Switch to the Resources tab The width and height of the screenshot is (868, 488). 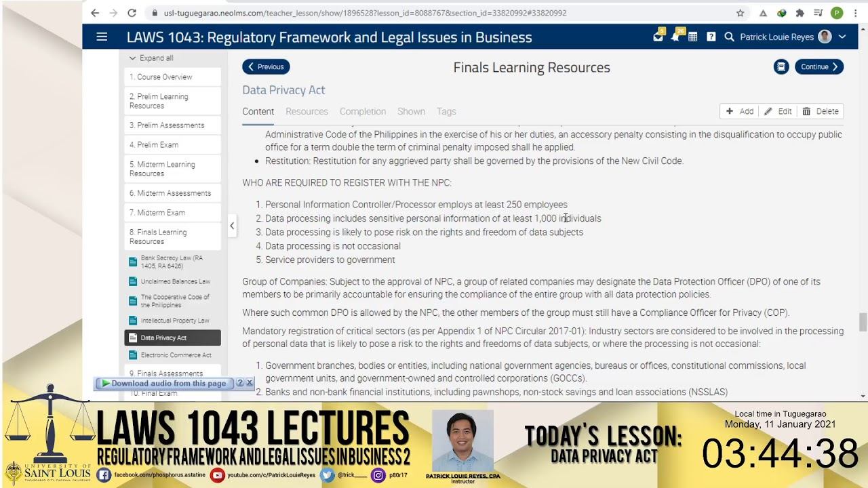pyautogui.click(x=307, y=111)
